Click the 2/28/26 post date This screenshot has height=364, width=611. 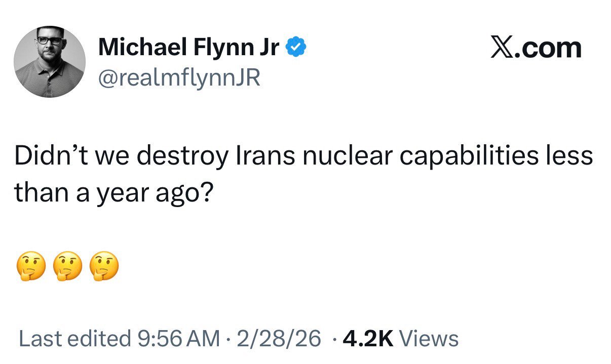pos(278,339)
